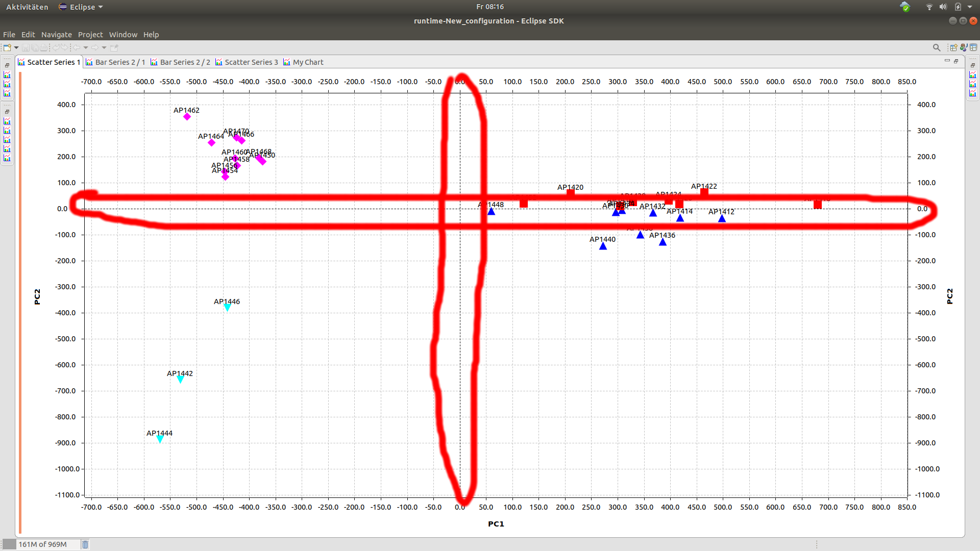Click the New wizard toolbar icon
Screen dimensions: 980x551
tap(7, 47)
